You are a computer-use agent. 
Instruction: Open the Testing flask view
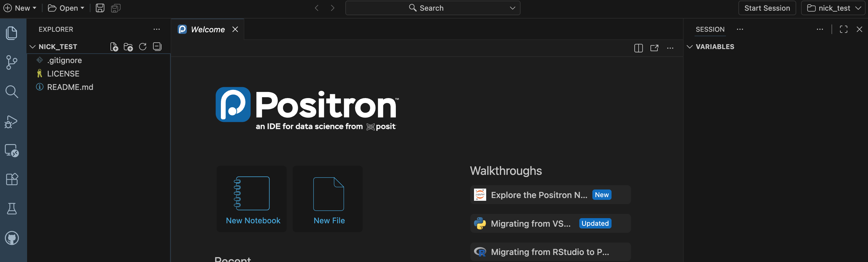point(12,209)
